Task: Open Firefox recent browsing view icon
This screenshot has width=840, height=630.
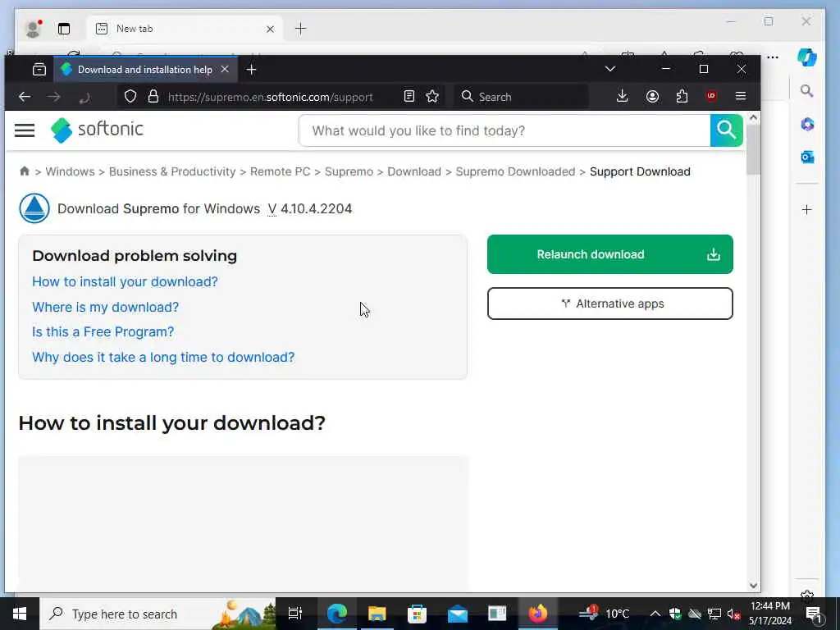Action: pos(39,69)
